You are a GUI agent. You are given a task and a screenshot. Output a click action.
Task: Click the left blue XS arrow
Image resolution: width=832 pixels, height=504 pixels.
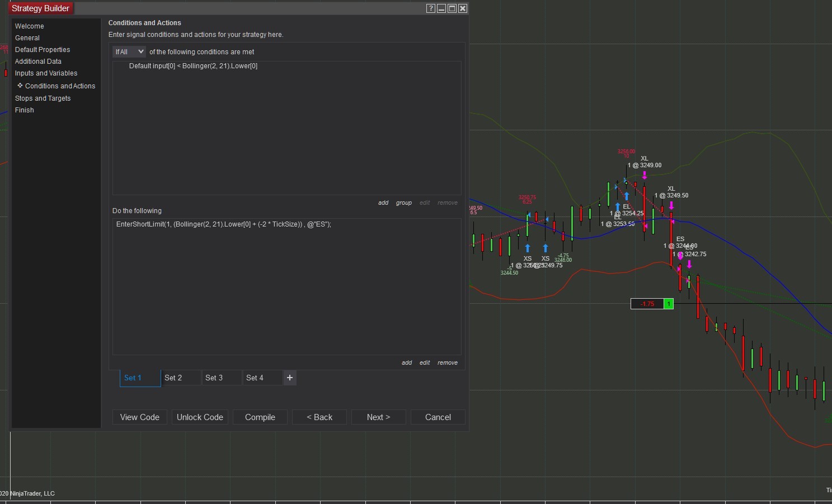pos(528,248)
